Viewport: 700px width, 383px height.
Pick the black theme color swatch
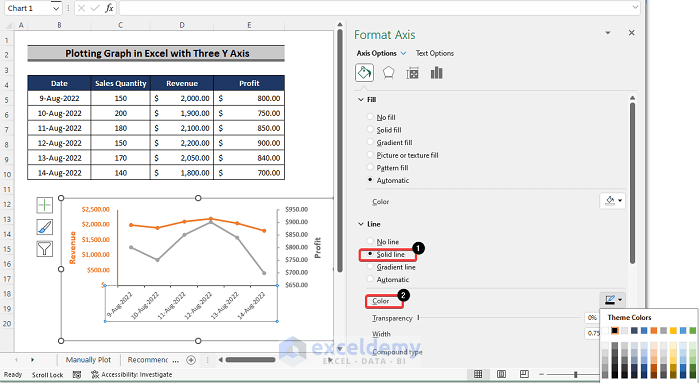coord(615,330)
